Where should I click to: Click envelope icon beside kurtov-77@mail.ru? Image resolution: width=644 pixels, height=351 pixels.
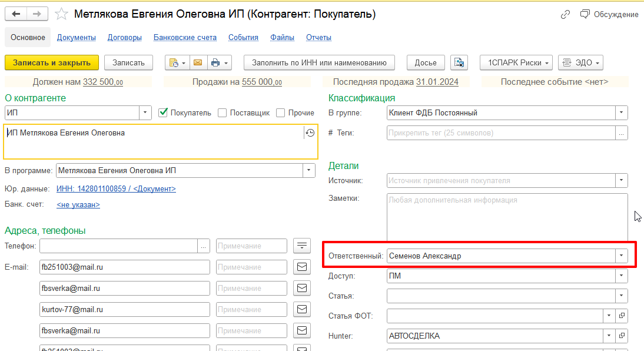point(302,309)
